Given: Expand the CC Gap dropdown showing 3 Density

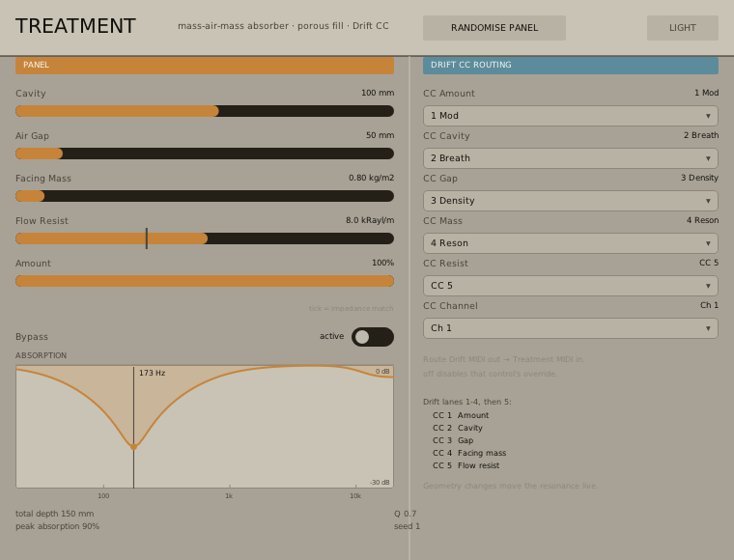Looking at the screenshot, I should (571, 201).
